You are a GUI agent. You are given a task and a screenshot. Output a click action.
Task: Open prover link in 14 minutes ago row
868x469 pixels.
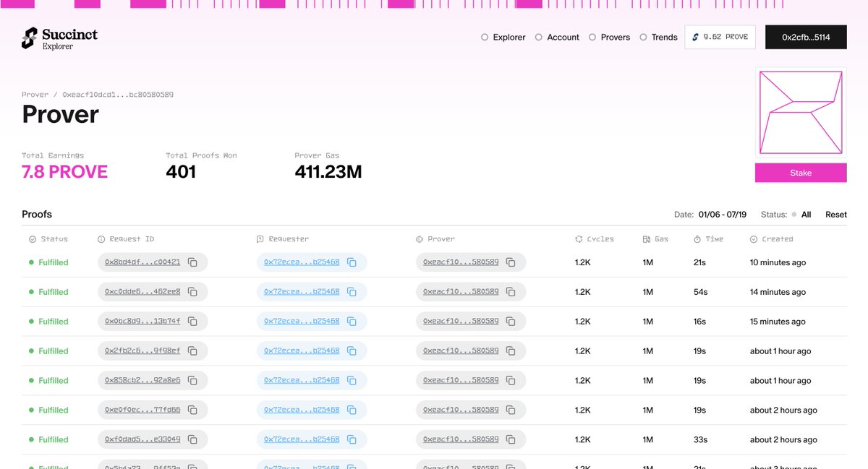[x=461, y=292]
